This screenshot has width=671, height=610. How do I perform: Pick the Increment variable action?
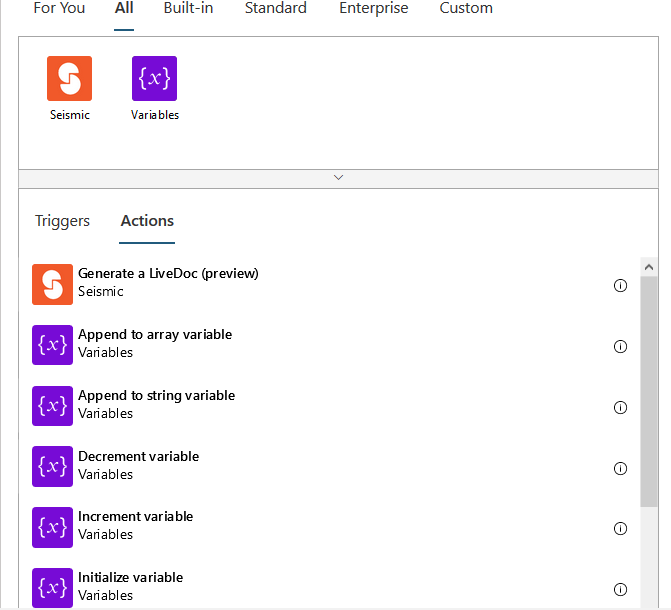[135, 524]
